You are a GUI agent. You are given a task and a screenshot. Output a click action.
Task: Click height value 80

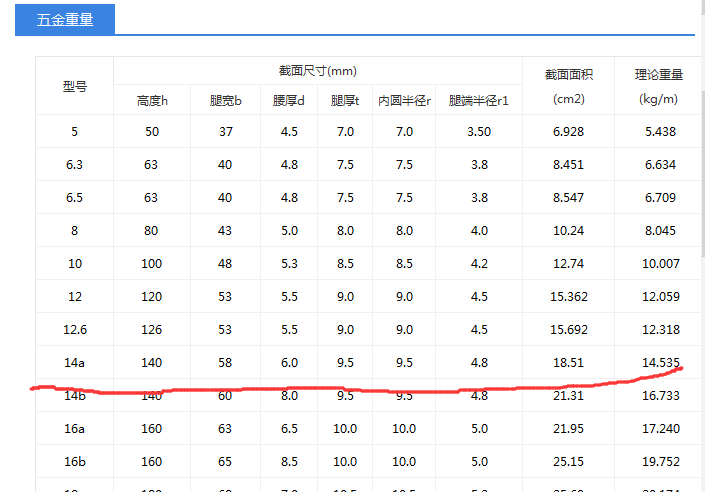pos(151,231)
